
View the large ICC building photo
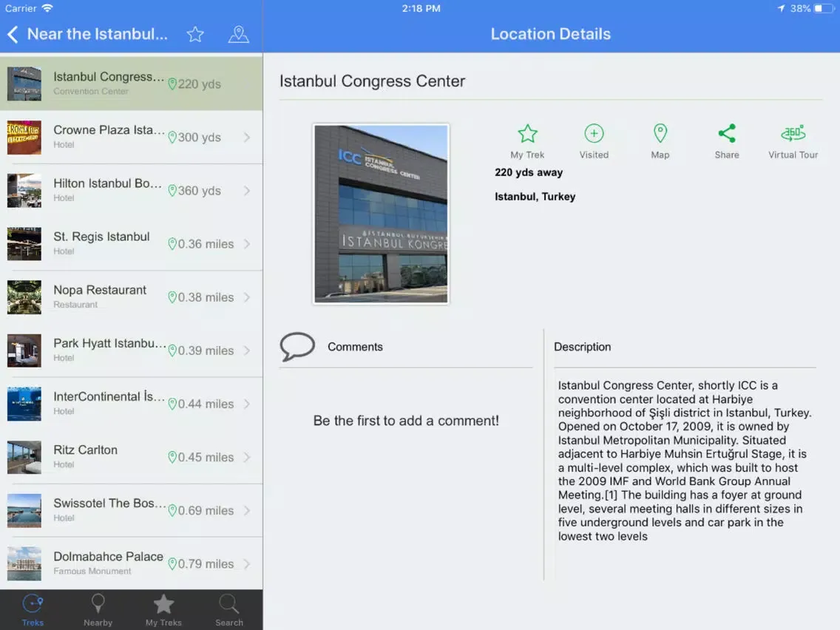point(381,214)
